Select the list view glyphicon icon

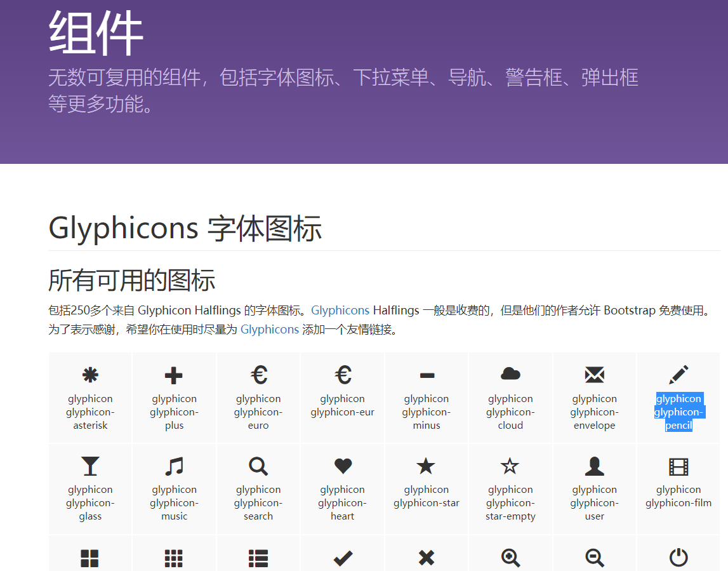click(258, 558)
